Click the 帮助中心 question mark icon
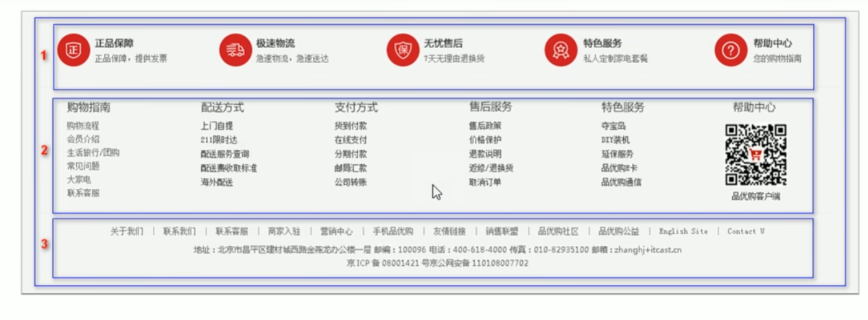 [731, 50]
